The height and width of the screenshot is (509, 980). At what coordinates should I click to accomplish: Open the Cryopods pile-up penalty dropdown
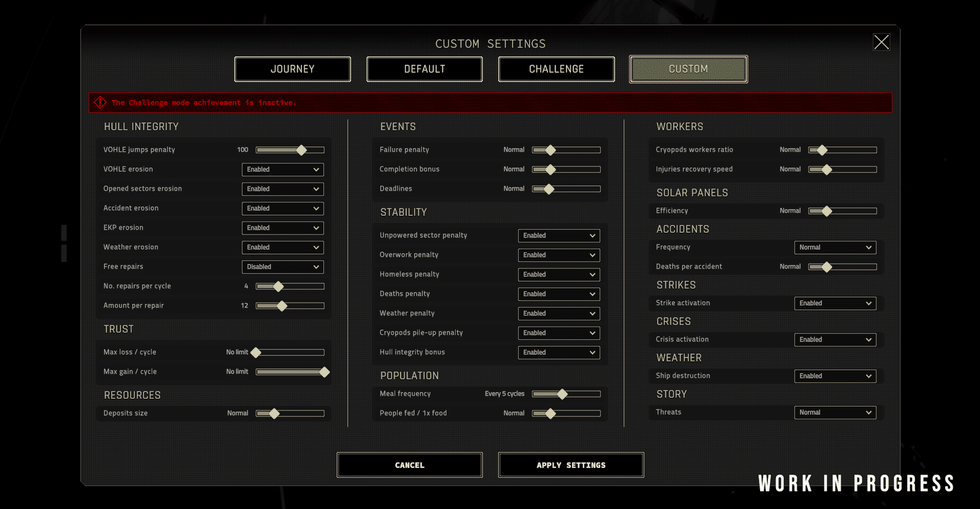coord(559,333)
